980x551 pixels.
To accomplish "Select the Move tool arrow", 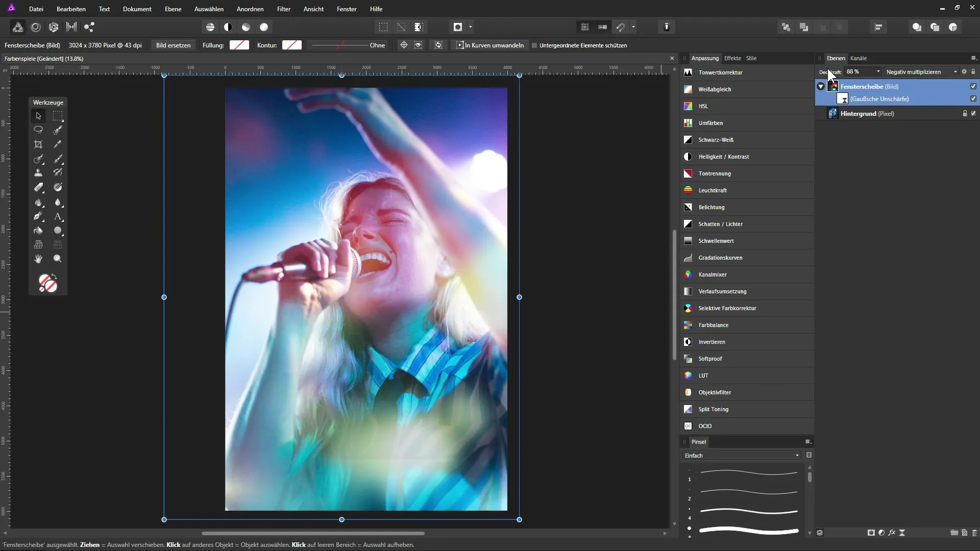I will 38,116.
